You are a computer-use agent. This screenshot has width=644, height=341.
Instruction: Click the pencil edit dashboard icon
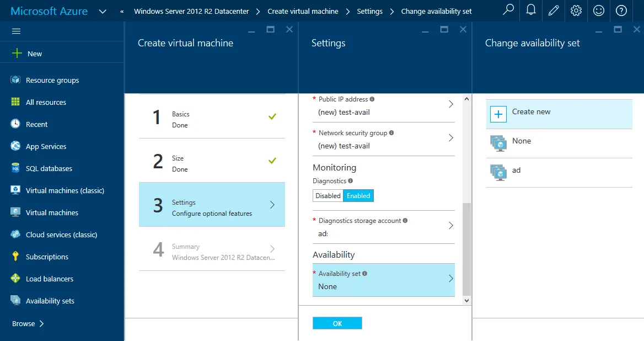tap(554, 10)
